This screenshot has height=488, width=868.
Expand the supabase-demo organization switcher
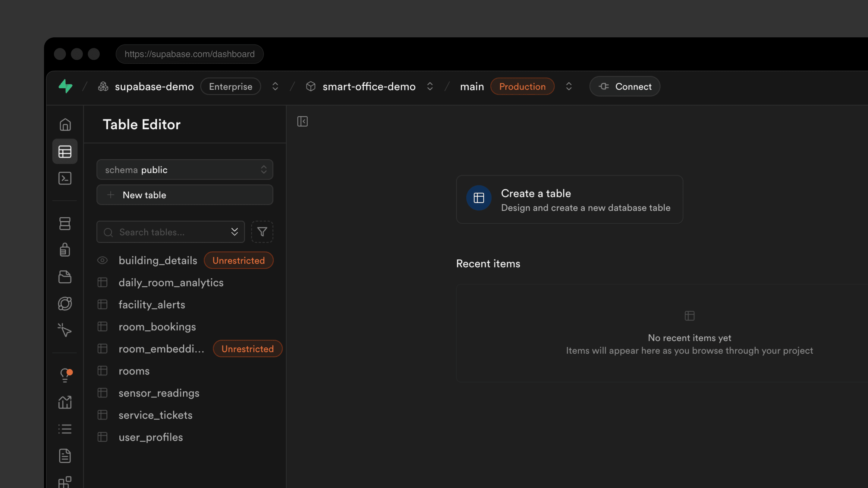coord(275,86)
